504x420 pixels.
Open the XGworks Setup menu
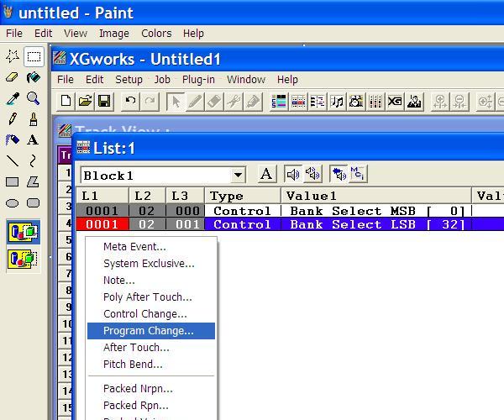coord(129,79)
